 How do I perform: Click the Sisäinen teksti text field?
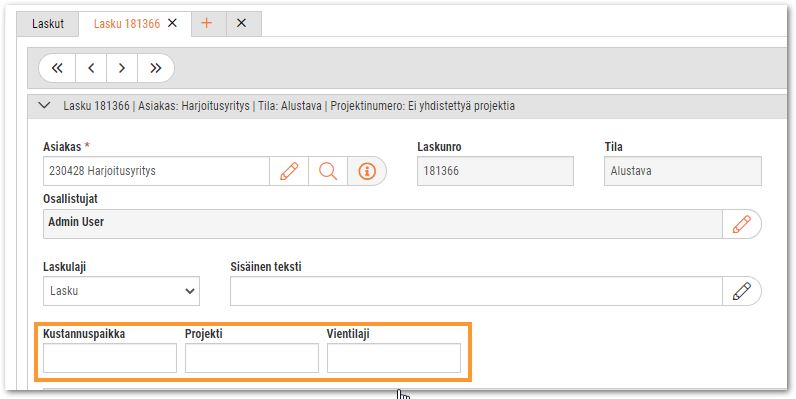[x=476, y=291]
